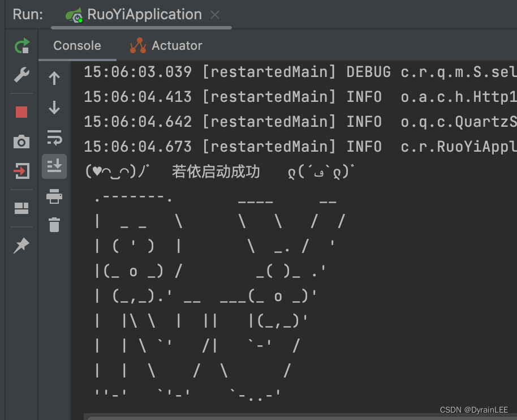Restore layout icon in run sidebar
Screen dimensions: 517x420
[x=21, y=208]
